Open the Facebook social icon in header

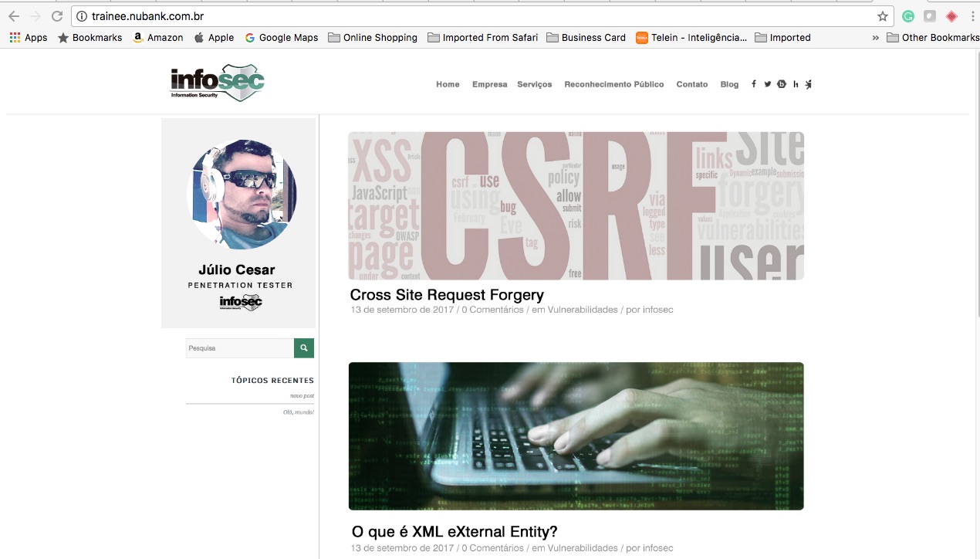(753, 84)
